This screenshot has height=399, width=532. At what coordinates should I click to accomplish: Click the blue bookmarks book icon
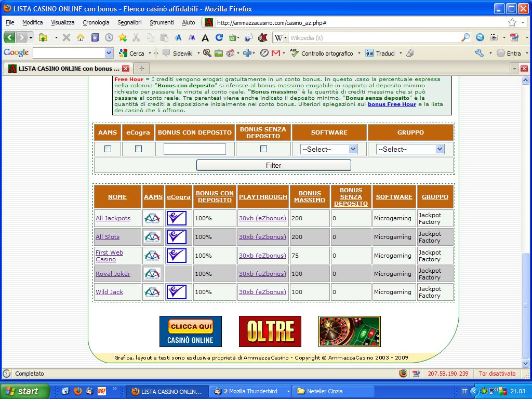pyautogui.click(x=95, y=37)
